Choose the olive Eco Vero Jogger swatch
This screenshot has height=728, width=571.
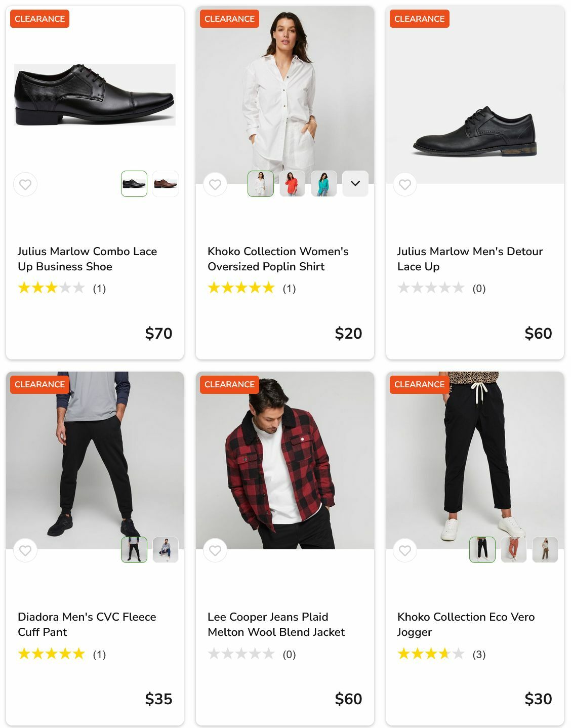coord(545,550)
